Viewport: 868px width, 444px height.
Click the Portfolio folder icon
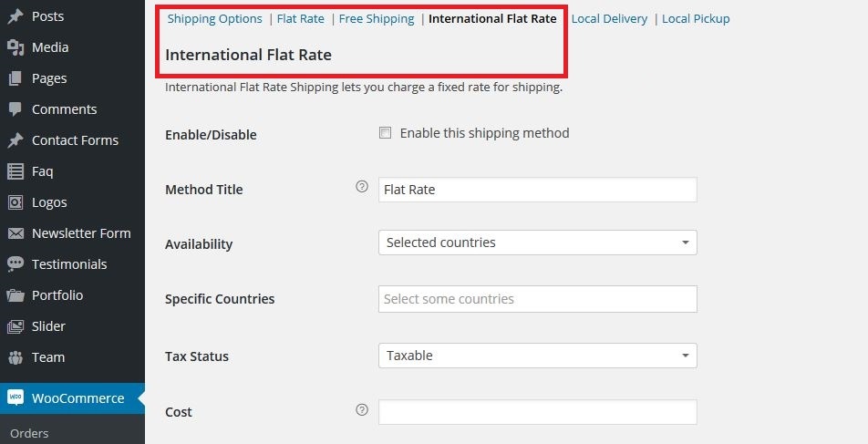point(15,295)
